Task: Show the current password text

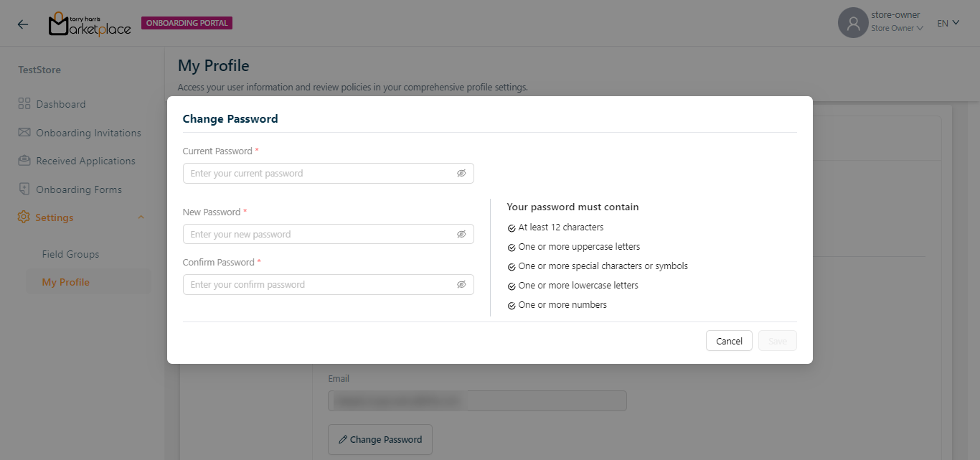Action: [461, 174]
